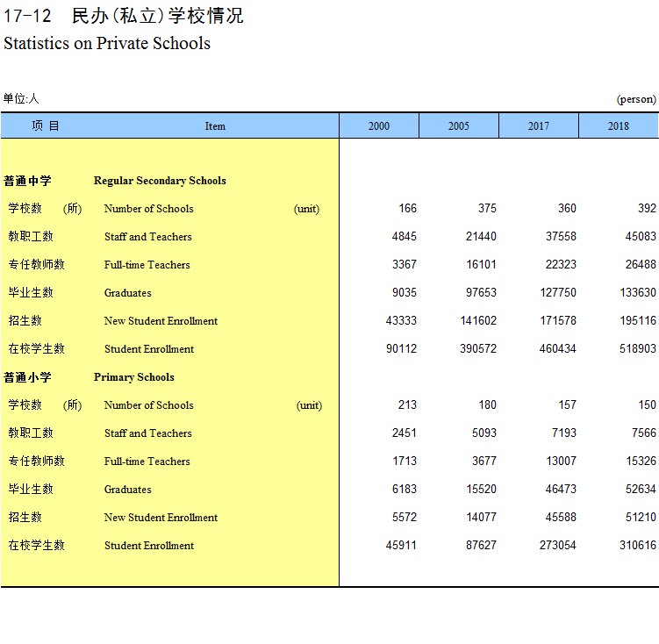Viewport: 659px width, 644px height.
Task: Click the 2005 column header
Action: coord(459,125)
